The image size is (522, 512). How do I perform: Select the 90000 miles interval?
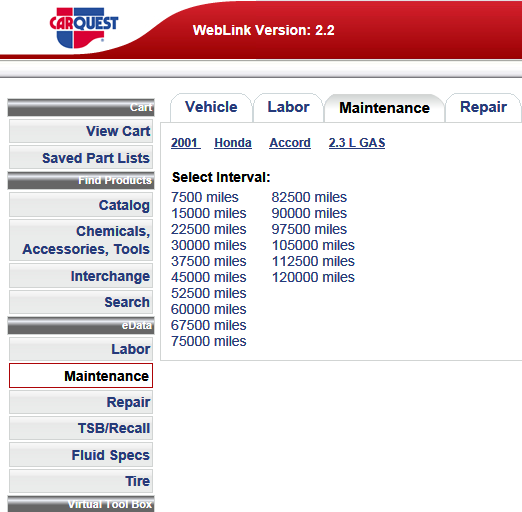309,213
